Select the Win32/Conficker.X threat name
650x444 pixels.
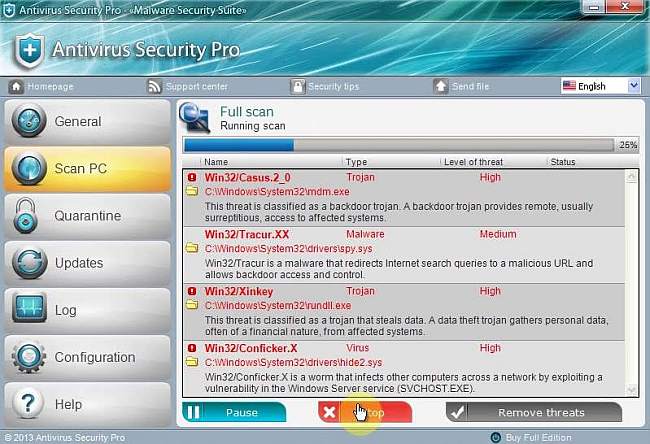pos(251,348)
